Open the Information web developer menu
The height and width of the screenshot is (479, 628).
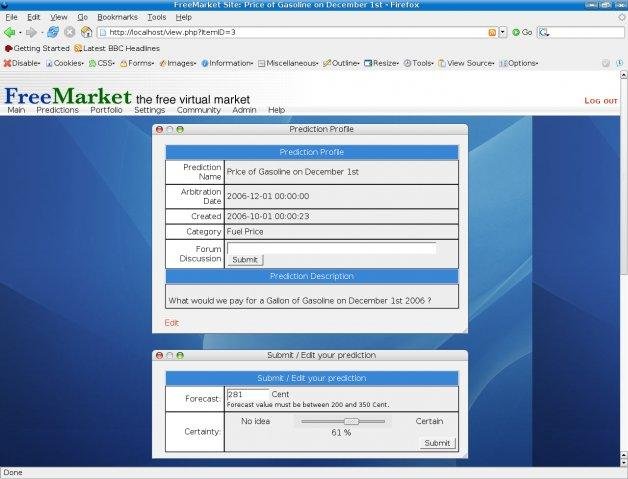[227, 63]
